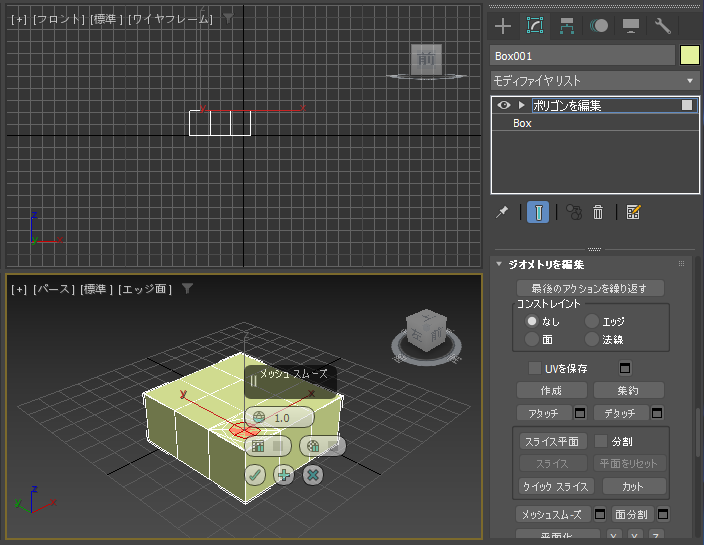704x545 pixels.
Task: Open the [パース] viewport view menu
Action: pyautogui.click(x=54, y=289)
